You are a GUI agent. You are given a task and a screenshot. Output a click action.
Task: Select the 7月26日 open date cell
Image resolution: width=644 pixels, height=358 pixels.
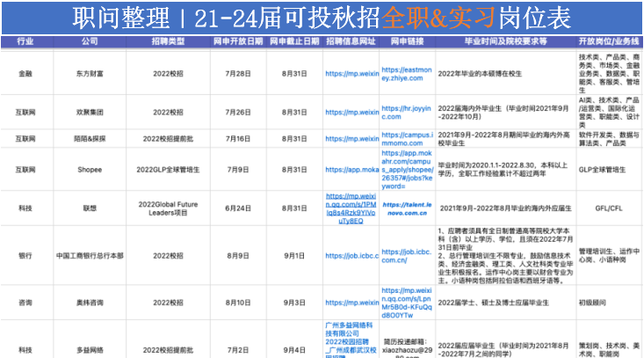tap(238, 113)
